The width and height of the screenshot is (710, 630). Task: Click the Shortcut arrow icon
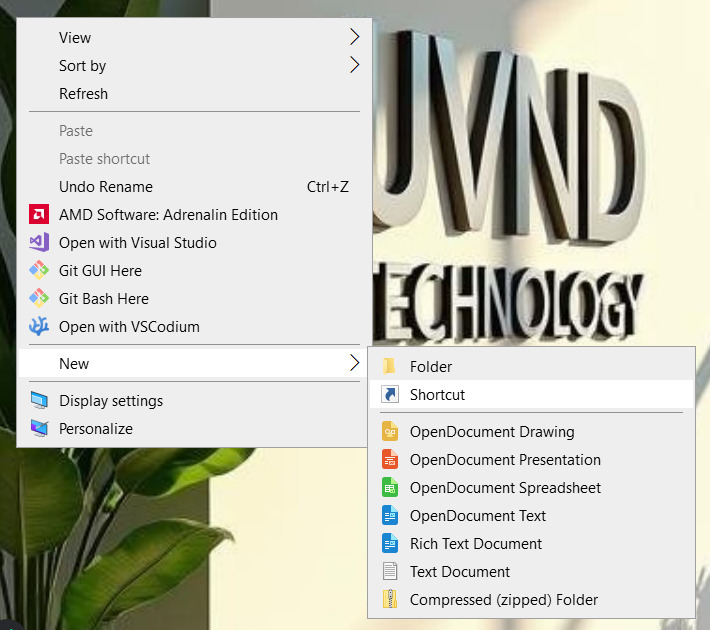tap(390, 394)
